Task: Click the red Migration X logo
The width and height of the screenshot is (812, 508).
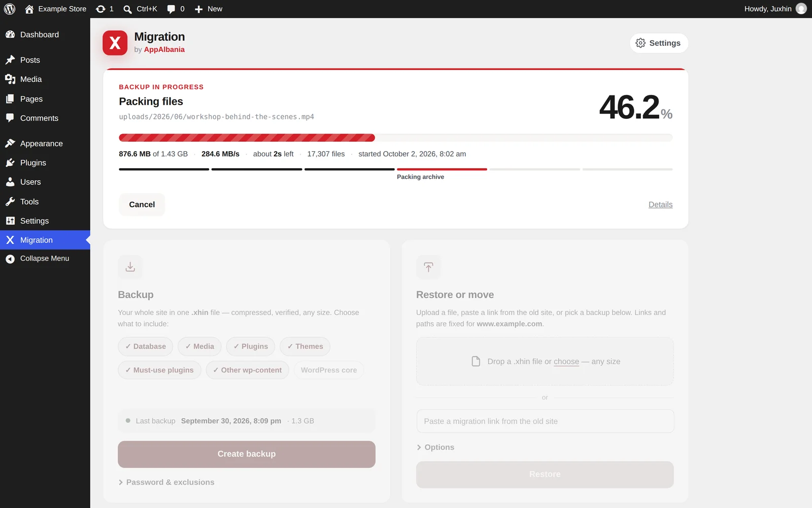Action: pos(115,43)
